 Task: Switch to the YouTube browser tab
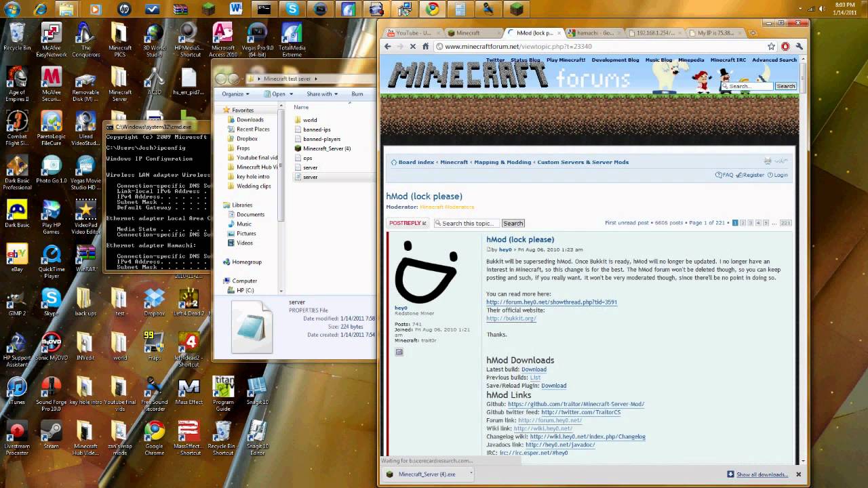point(410,33)
